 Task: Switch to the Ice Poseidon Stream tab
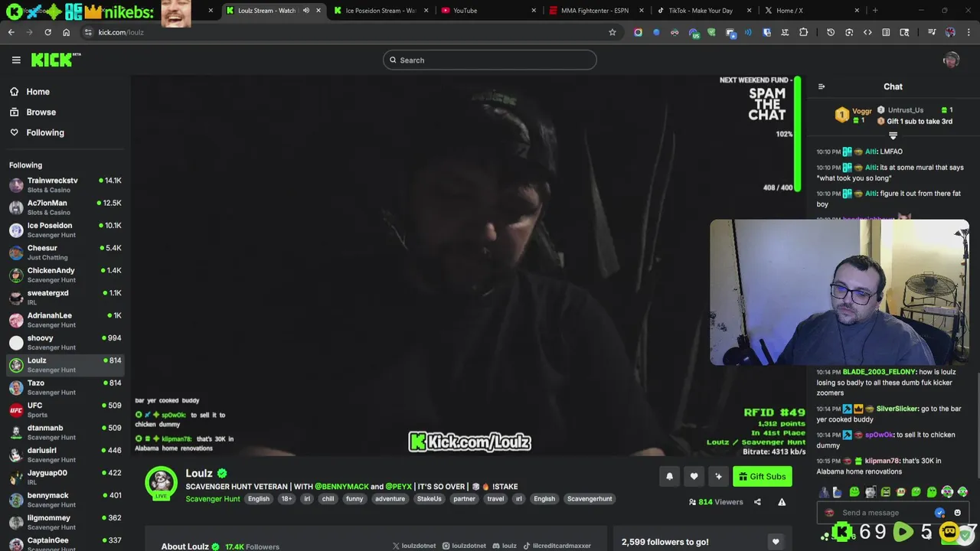[381, 11]
